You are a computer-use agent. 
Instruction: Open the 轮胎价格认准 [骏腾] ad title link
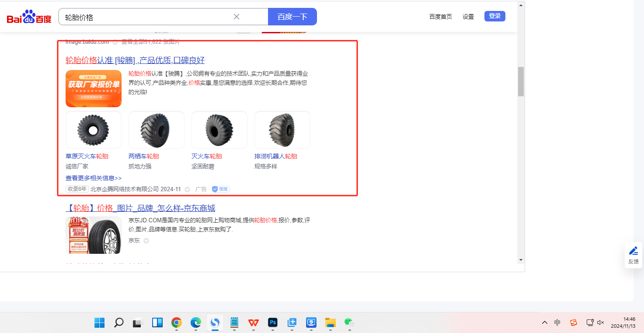(135, 60)
